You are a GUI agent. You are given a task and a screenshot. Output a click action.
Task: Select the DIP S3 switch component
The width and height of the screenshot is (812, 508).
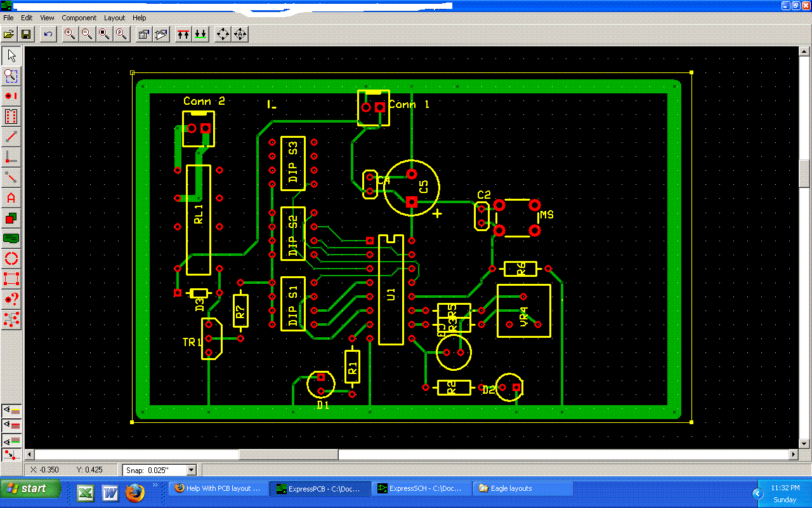point(293,163)
